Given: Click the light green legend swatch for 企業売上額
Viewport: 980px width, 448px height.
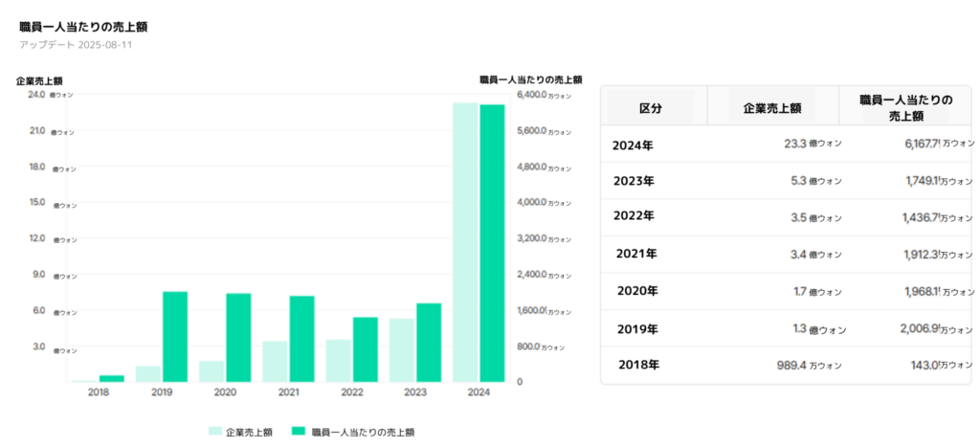Looking at the screenshot, I should 213,433.
